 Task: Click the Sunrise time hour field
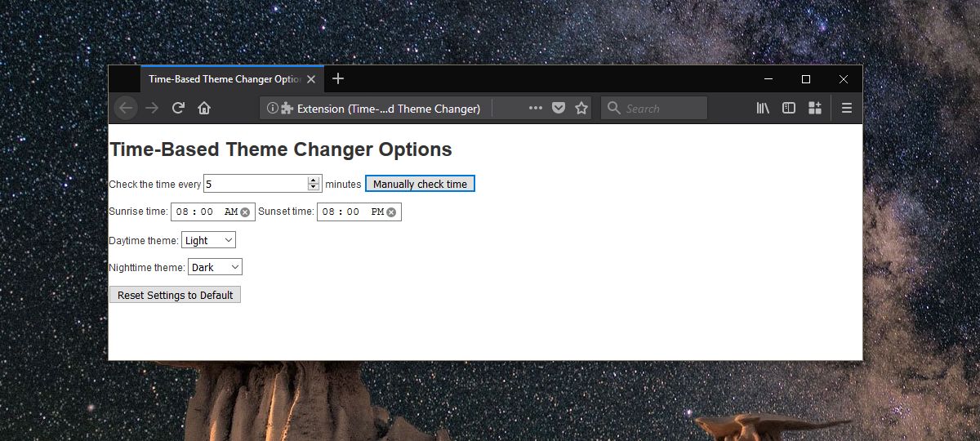(182, 212)
